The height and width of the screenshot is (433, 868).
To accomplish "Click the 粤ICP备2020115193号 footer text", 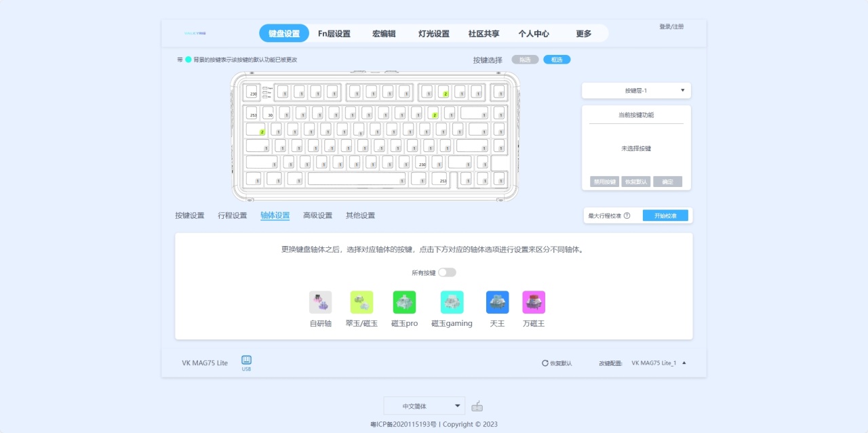I will click(x=402, y=424).
